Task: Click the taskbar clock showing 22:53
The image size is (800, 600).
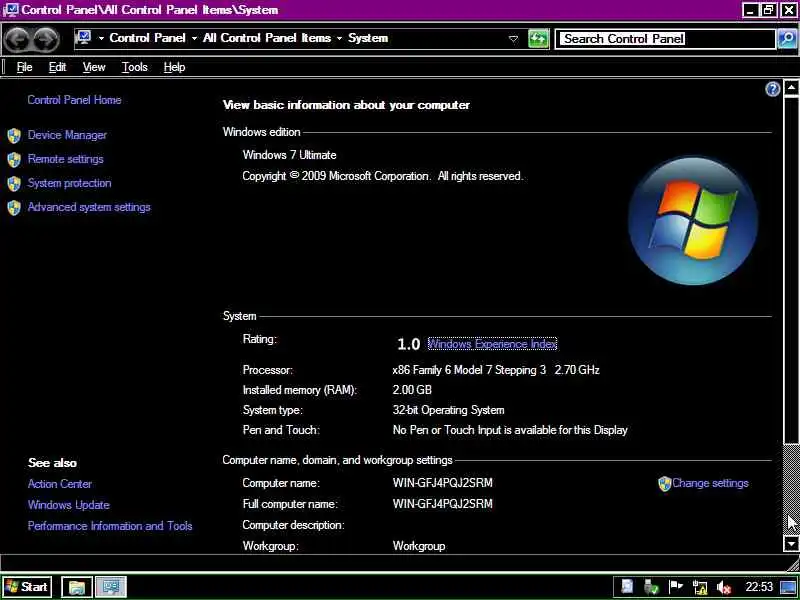Action: click(759, 587)
